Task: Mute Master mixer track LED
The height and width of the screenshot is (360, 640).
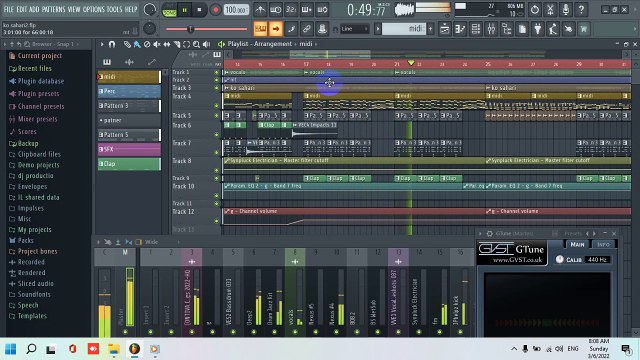Action: pyautogui.click(x=125, y=332)
